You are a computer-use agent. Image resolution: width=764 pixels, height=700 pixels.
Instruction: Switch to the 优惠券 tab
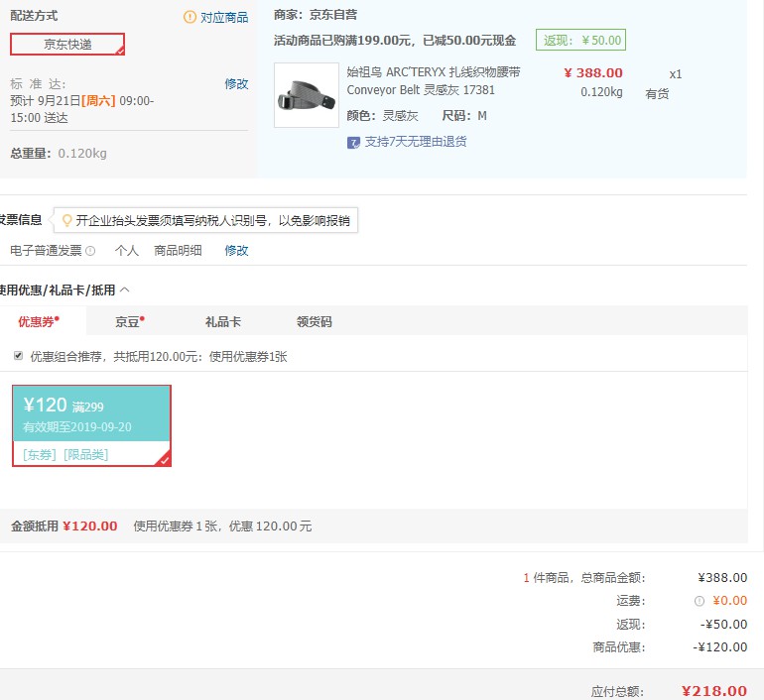39,321
